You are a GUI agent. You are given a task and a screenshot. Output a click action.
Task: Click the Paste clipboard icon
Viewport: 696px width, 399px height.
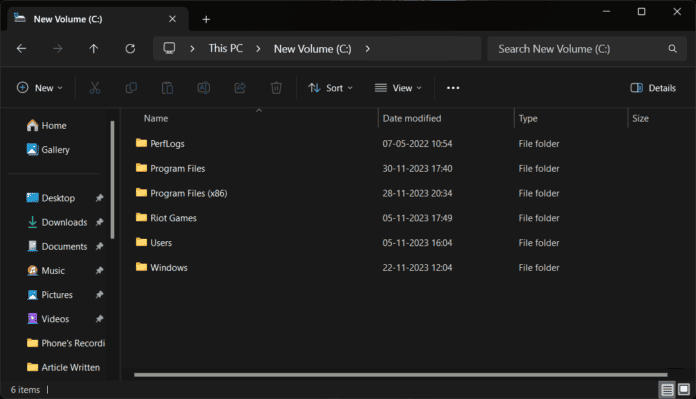click(167, 87)
